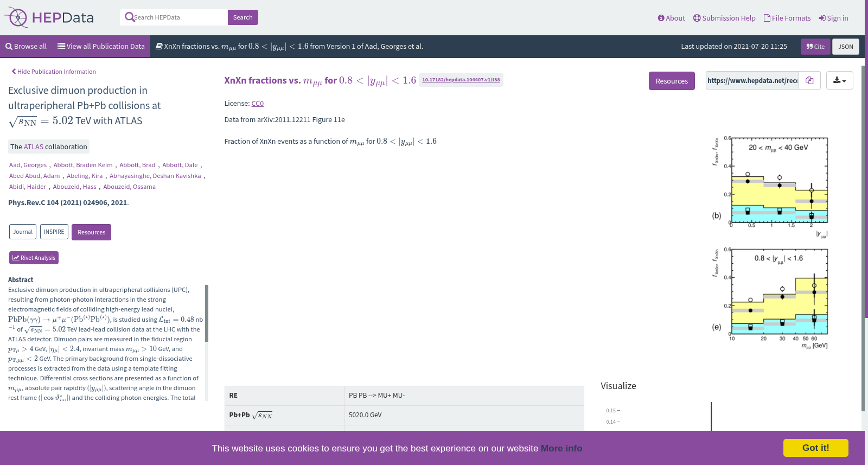The height and width of the screenshot is (465, 868).
Task: Dismiss cookie banner with Got it!
Action: 815,448
